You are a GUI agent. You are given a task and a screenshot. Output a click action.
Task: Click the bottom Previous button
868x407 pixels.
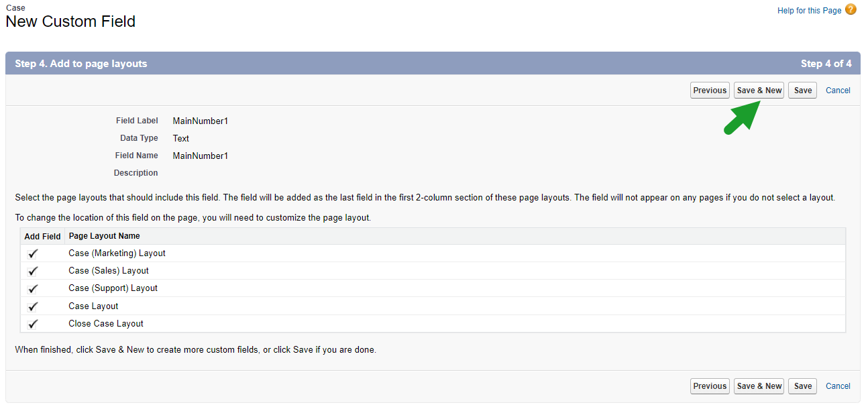tap(710, 386)
